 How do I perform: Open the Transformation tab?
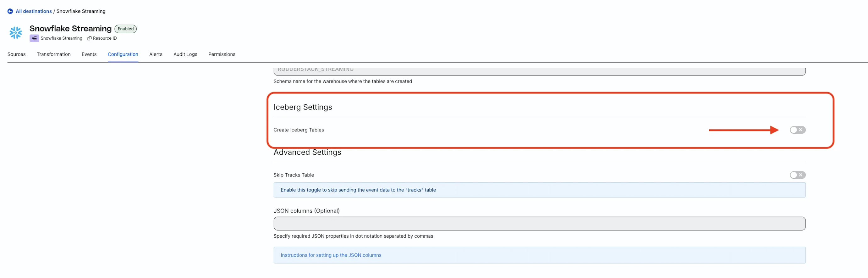[x=53, y=54]
